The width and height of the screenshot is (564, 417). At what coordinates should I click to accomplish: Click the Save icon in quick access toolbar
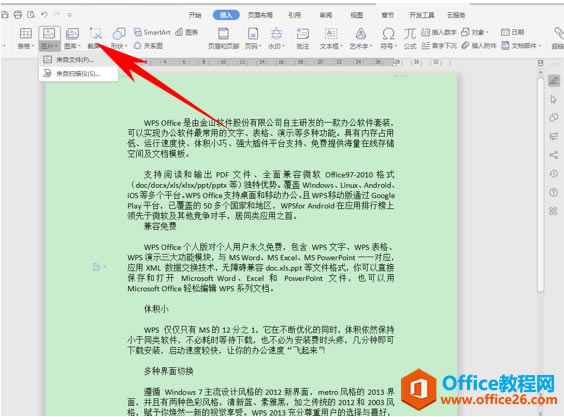tap(5, 15)
